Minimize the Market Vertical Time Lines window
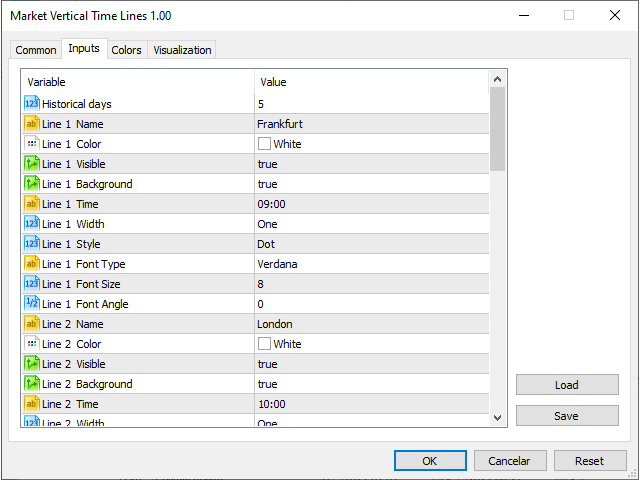This screenshot has height=480, width=640. click(524, 16)
